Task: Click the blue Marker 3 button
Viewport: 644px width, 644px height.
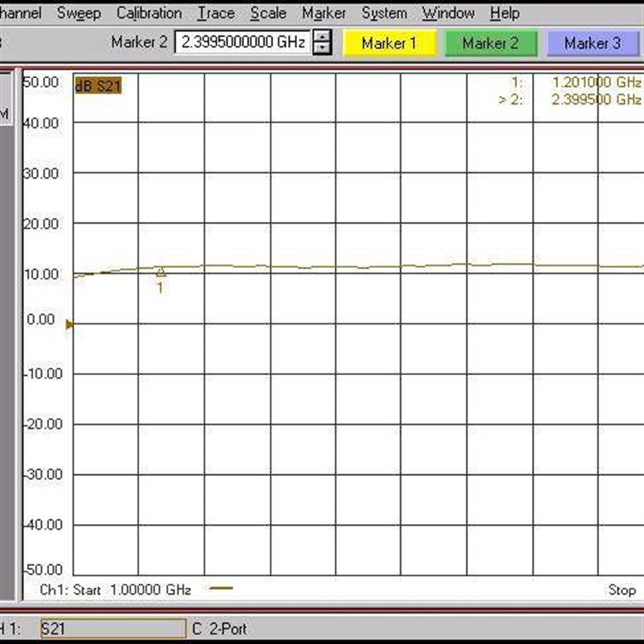Action: click(x=592, y=43)
